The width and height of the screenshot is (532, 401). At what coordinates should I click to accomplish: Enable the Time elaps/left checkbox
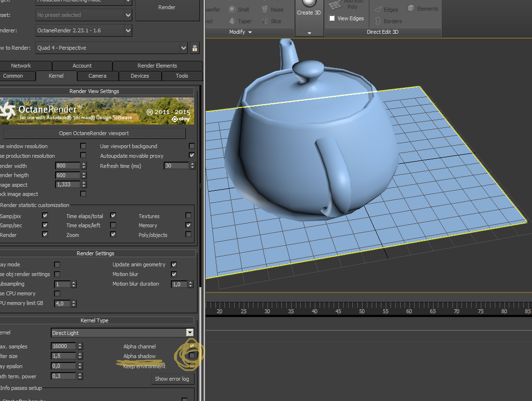click(x=113, y=225)
